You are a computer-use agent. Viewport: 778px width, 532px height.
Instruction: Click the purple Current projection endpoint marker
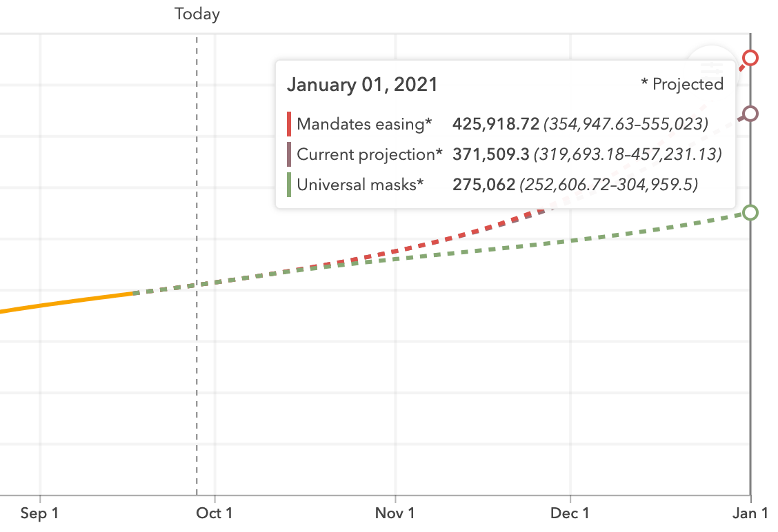750,114
